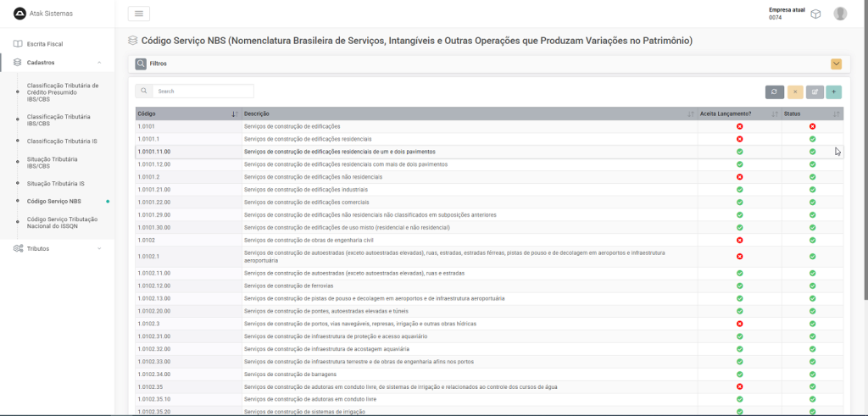Image resolution: width=868 pixels, height=416 pixels.
Task: Open the user avatar profile
Action: coord(840,14)
